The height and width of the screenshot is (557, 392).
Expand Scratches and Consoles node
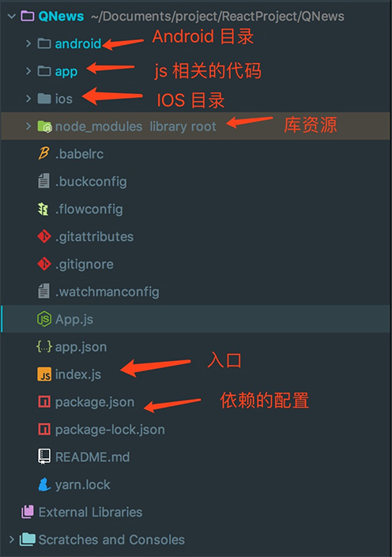click(x=12, y=540)
